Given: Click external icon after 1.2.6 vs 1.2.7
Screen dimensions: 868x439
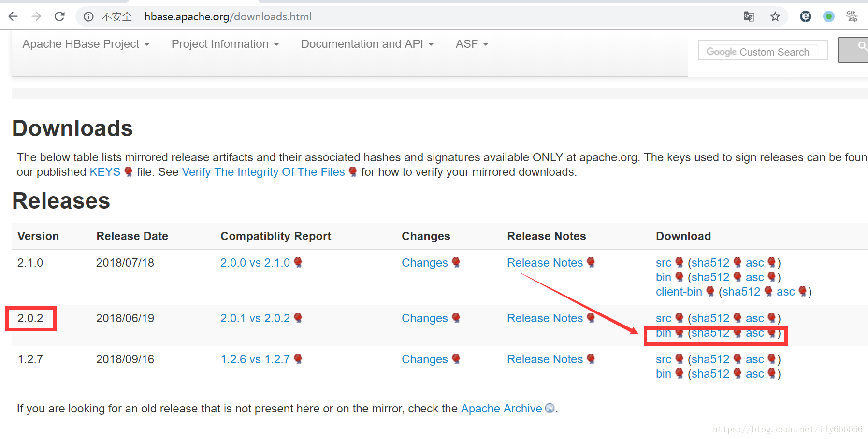Looking at the screenshot, I should click(298, 359).
